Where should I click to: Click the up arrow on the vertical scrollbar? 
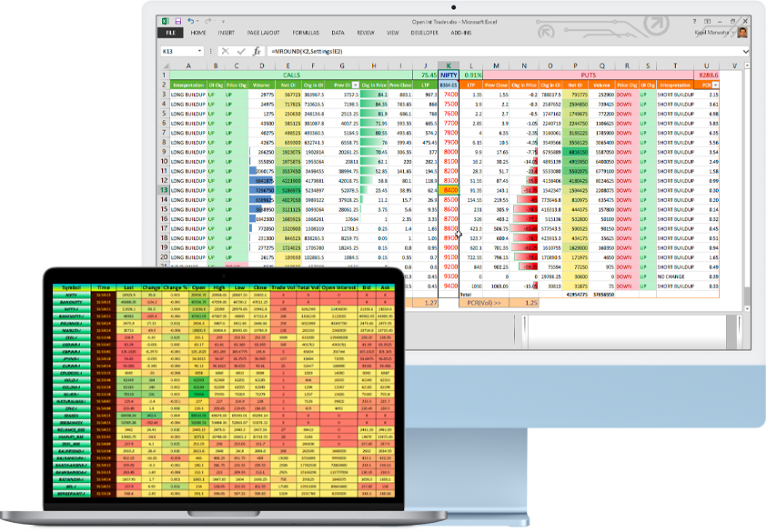(x=747, y=65)
